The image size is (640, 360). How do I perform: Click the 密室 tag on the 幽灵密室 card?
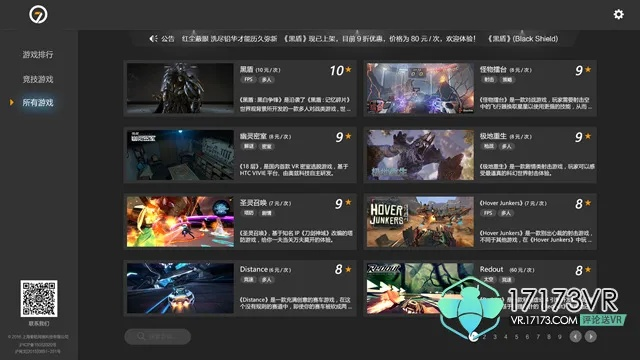(x=267, y=146)
